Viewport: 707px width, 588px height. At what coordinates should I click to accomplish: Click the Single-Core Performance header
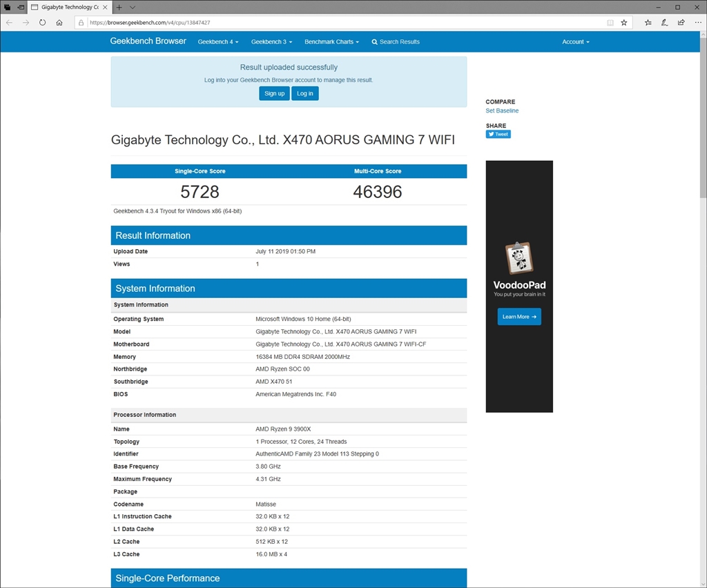coord(289,578)
